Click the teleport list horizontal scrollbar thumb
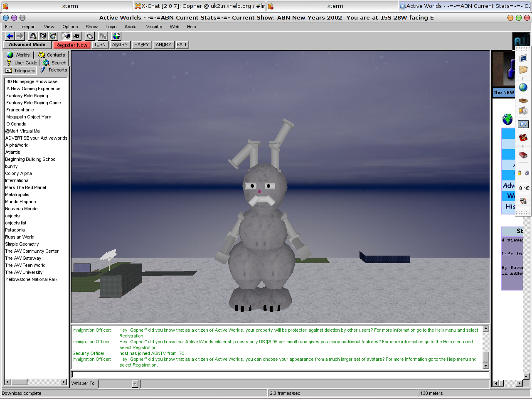The image size is (532, 399). pyautogui.click(x=19, y=382)
